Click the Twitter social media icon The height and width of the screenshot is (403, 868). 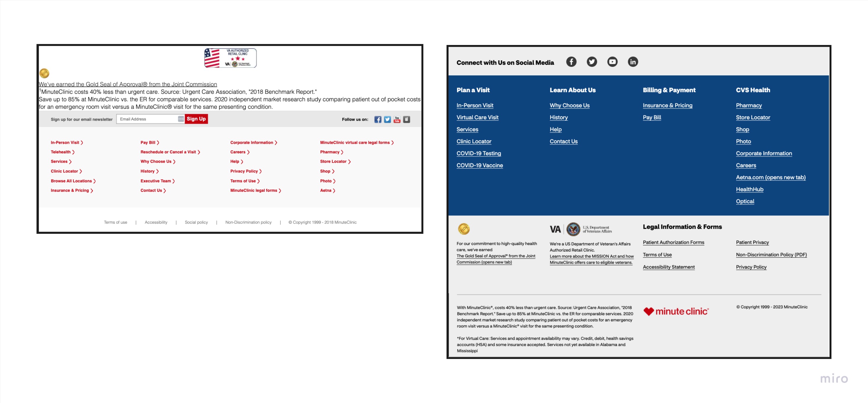click(x=591, y=62)
